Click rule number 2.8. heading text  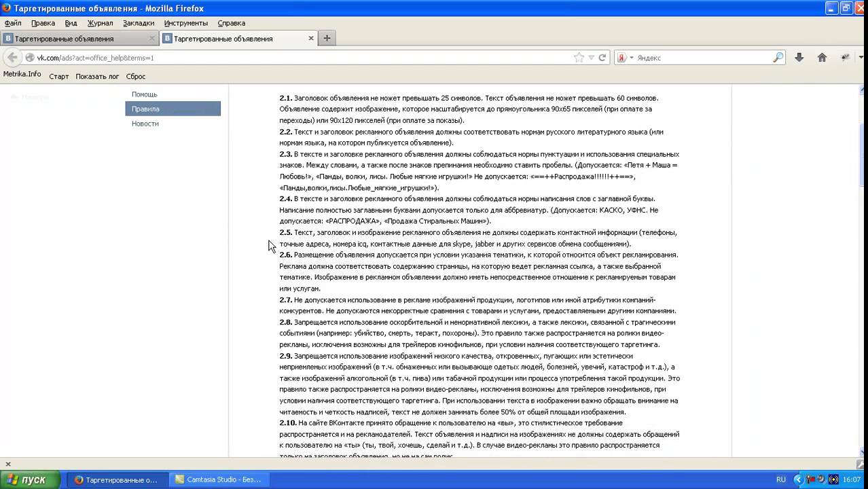[x=285, y=322]
